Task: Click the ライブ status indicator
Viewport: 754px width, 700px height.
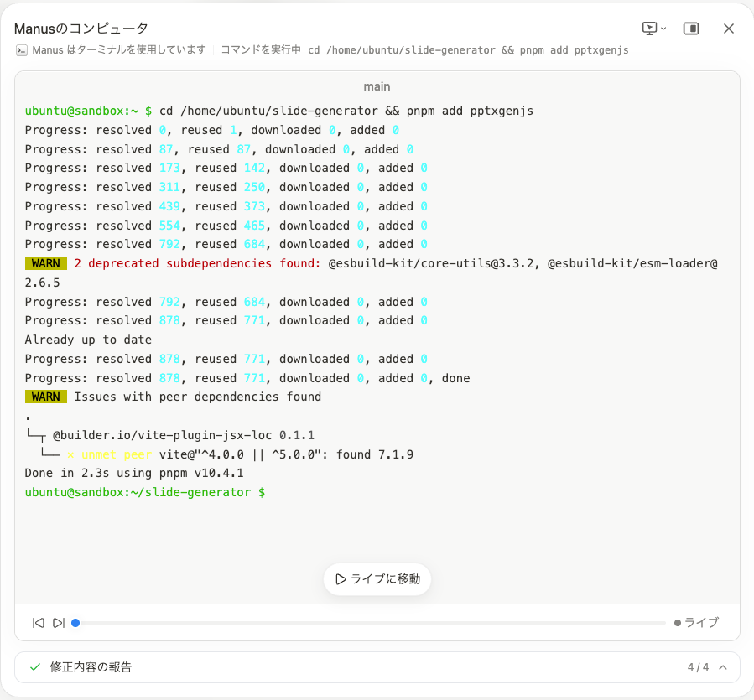Action: 696,623
